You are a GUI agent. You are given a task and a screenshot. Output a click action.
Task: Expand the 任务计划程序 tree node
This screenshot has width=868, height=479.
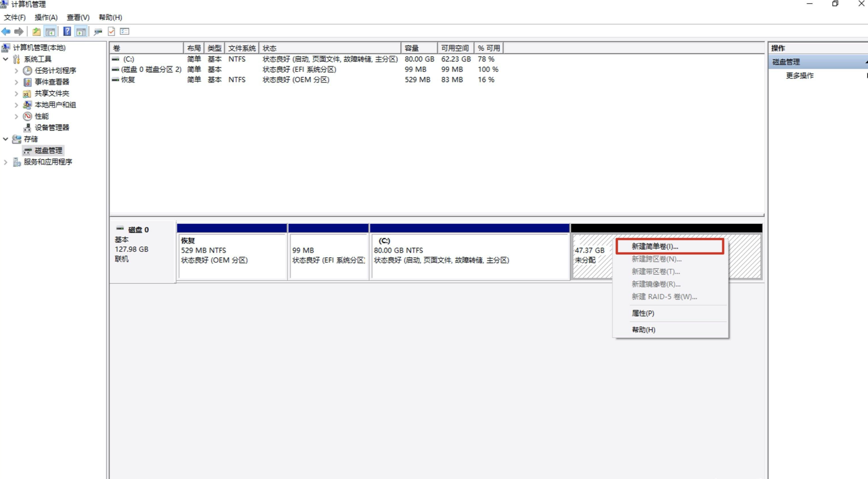pyautogui.click(x=16, y=70)
